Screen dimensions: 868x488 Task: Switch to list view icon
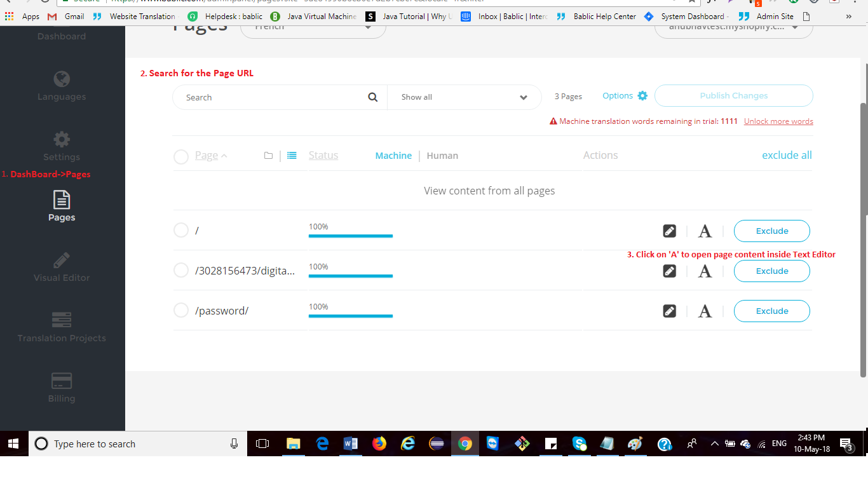click(292, 156)
